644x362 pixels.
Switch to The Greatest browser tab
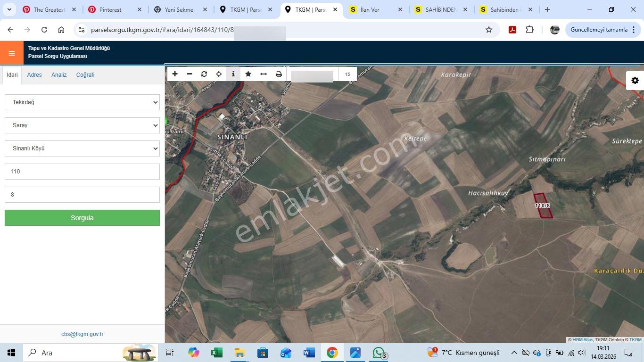49,9
